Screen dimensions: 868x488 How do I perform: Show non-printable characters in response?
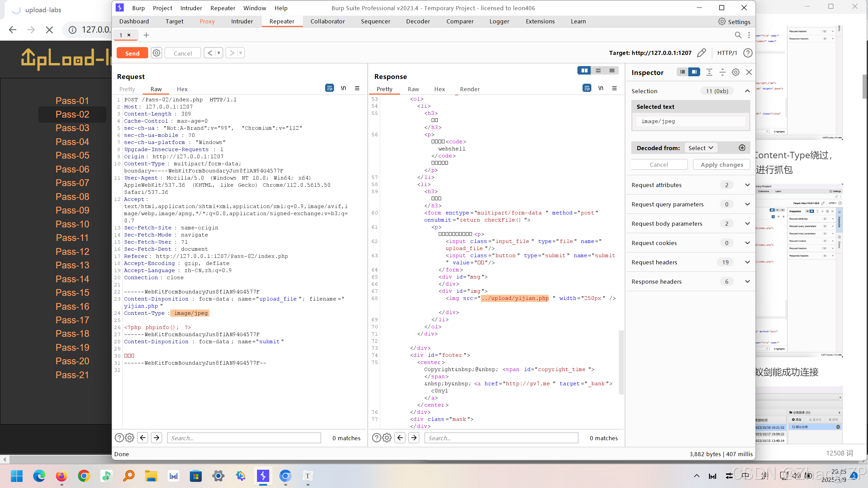click(600, 88)
